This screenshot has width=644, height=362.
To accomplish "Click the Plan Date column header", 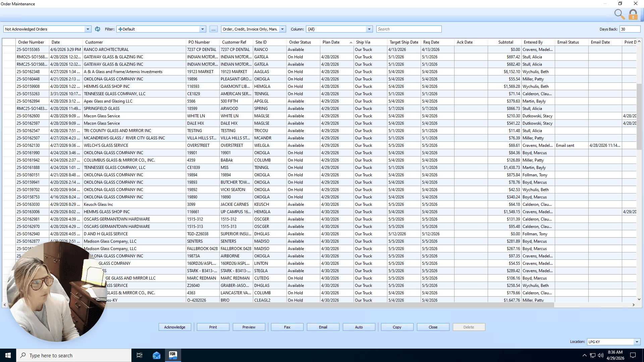I will (x=337, y=42).
